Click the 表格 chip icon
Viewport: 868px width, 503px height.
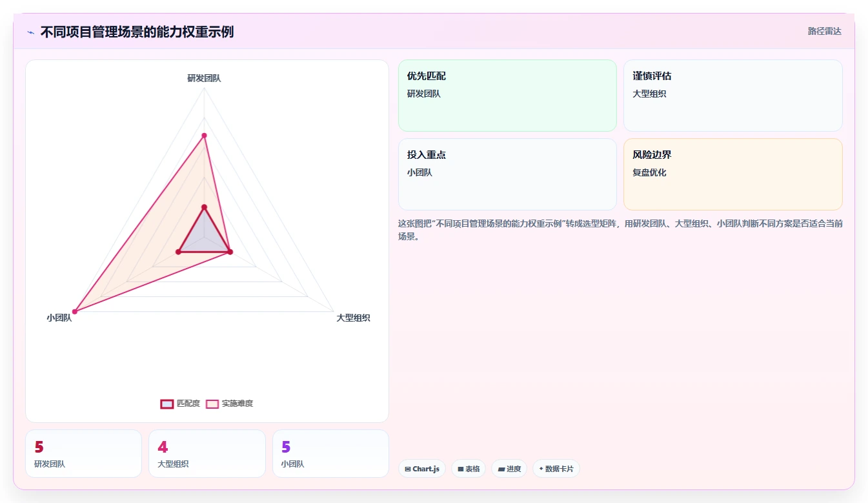click(x=461, y=469)
